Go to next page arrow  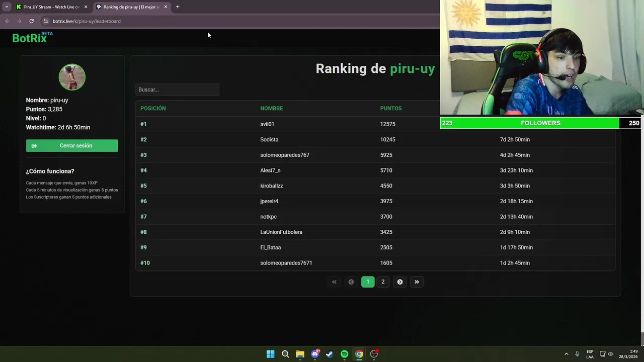coord(400,282)
